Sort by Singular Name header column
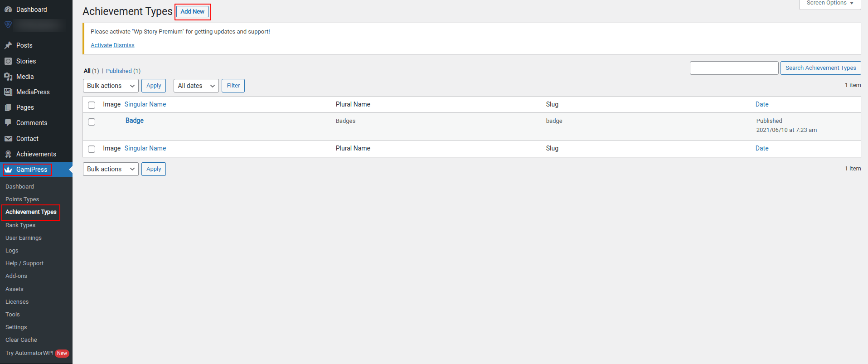Image resolution: width=868 pixels, height=364 pixels. point(145,104)
